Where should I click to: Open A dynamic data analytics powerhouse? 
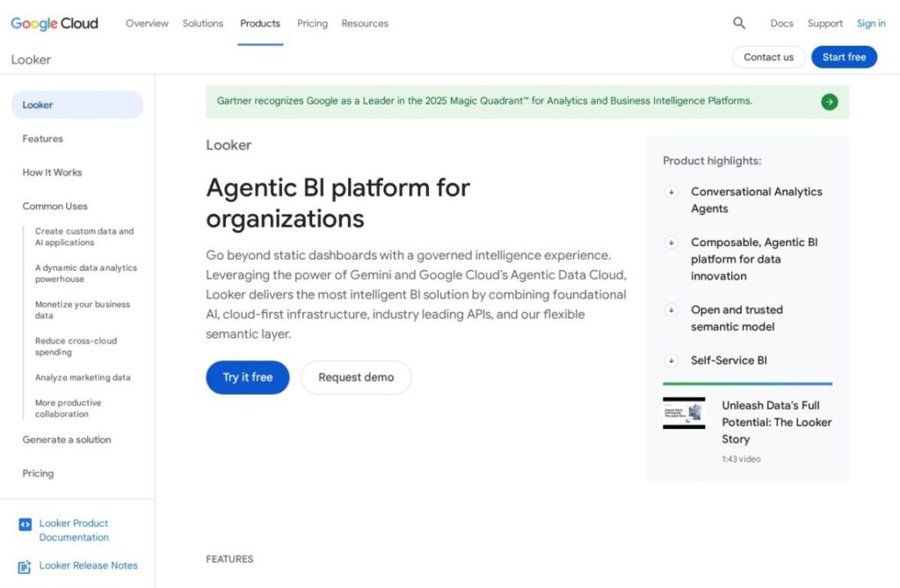coord(86,273)
